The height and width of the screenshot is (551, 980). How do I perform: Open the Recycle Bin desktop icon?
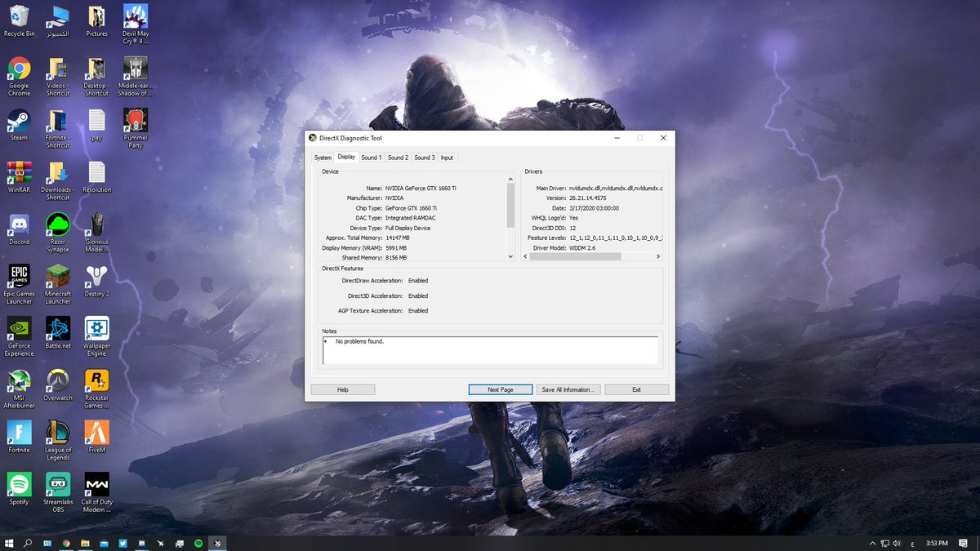click(x=19, y=22)
